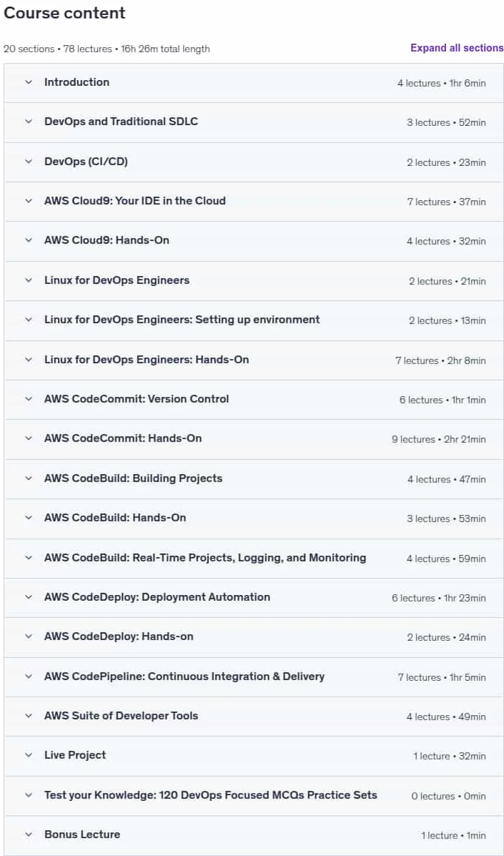Click the AWS CodeCommit: Hands-On arrow icon

tap(29, 438)
